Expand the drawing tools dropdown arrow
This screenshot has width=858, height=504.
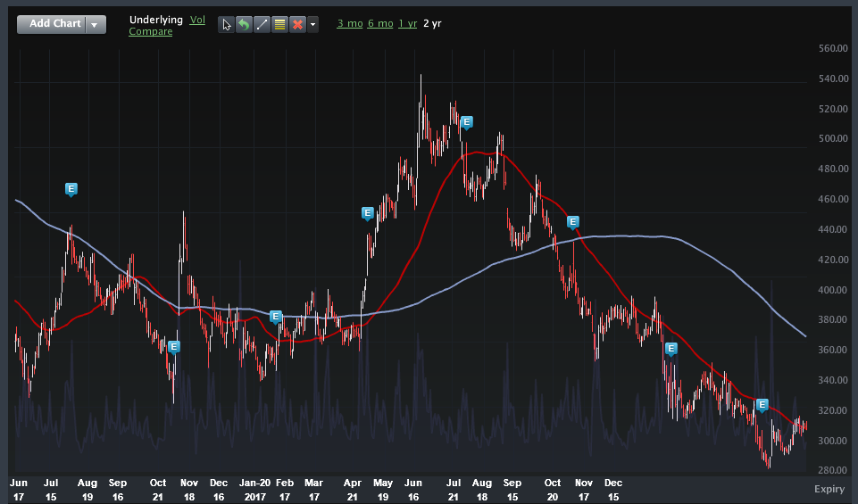click(x=312, y=25)
